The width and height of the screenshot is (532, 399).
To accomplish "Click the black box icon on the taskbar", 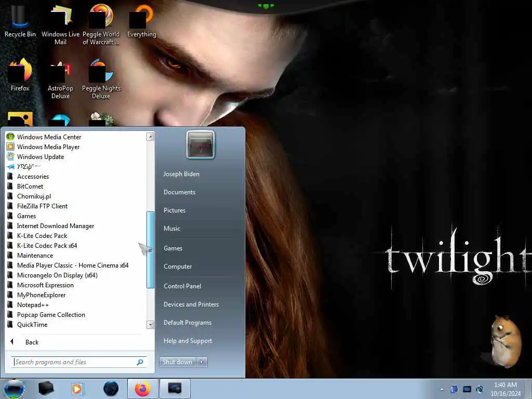I will click(46, 389).
